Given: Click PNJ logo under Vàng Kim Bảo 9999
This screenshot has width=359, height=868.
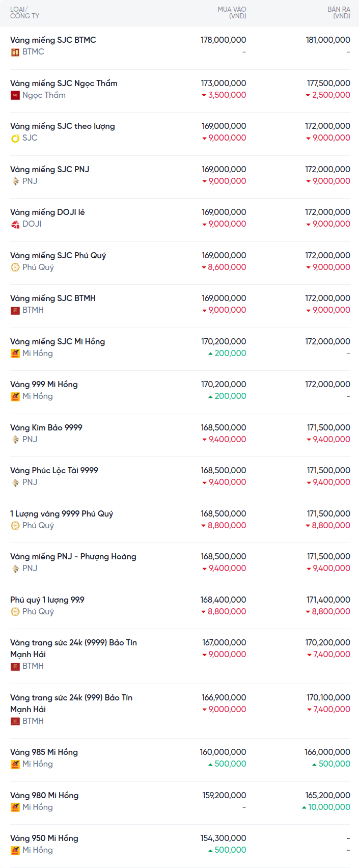Looking at the screenshot, I should 15,440.
